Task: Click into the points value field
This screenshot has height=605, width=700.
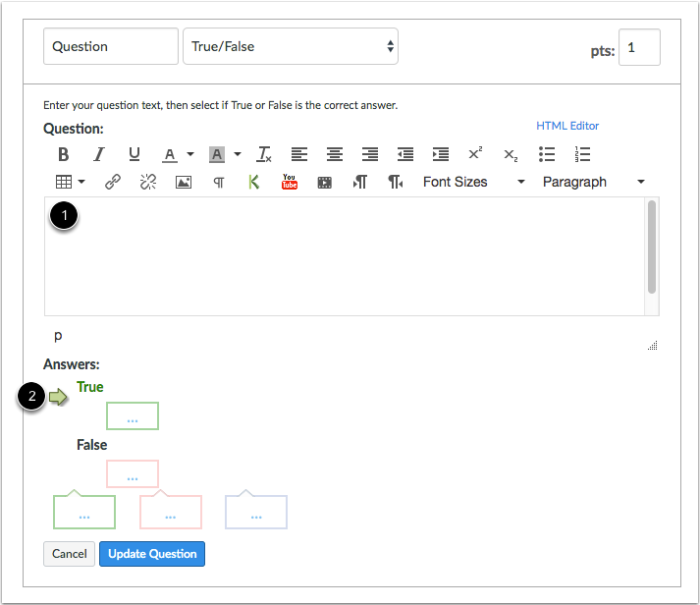Action: pos(638,47)
